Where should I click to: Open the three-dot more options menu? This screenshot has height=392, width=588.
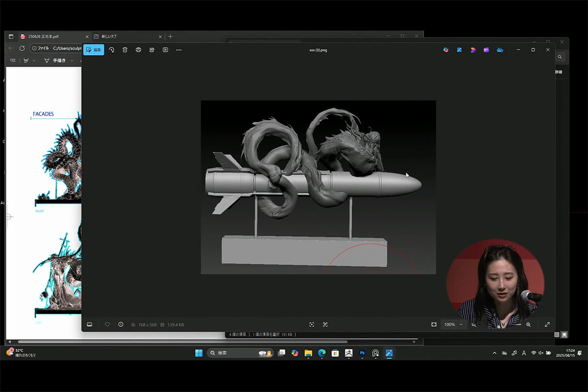tap(179, 50)
